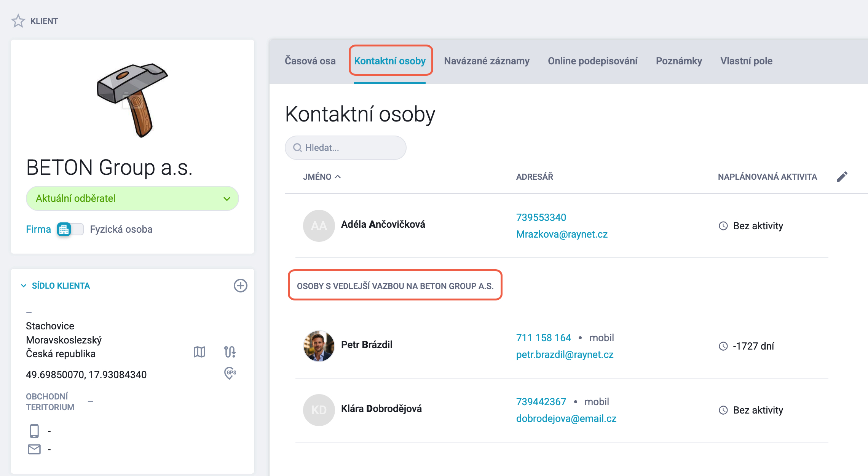
Task: Open the Navázané záznamy tab
Action: point(487,61)
